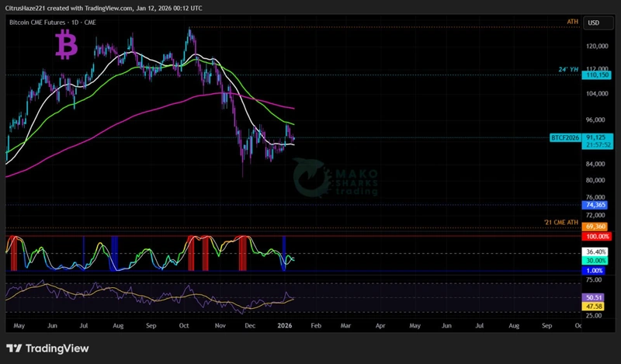Click the 110,150 cyan price label

click(595, 75)
